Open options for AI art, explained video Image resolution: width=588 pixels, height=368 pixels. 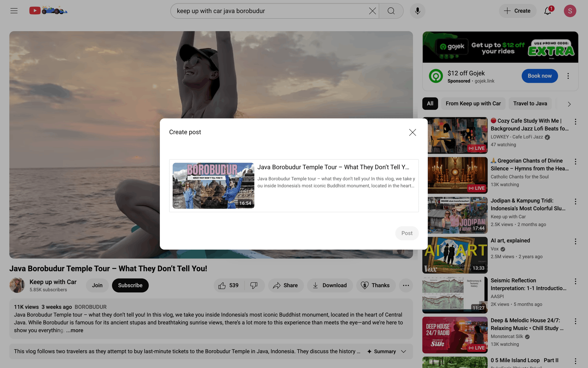click(x=575, y=241)
